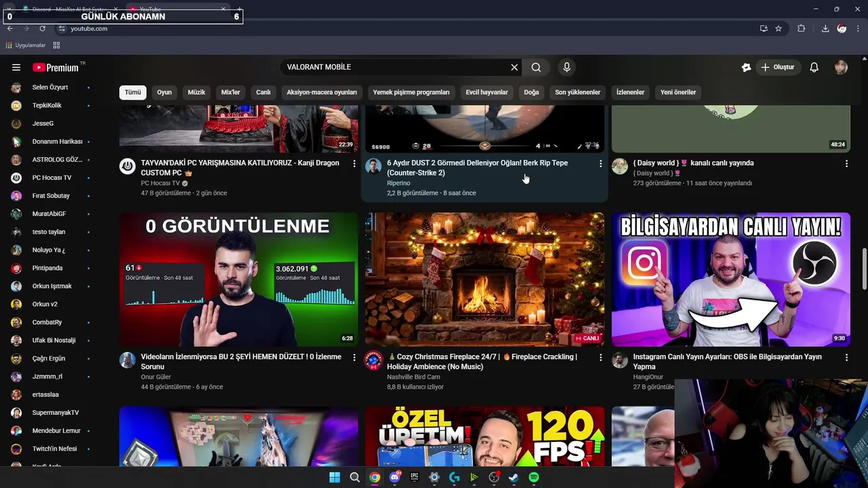Open options for Instagram Canlı Yayın Ayarları video
The width and height of the screenshot is (868, 488).
pos(846,357)
